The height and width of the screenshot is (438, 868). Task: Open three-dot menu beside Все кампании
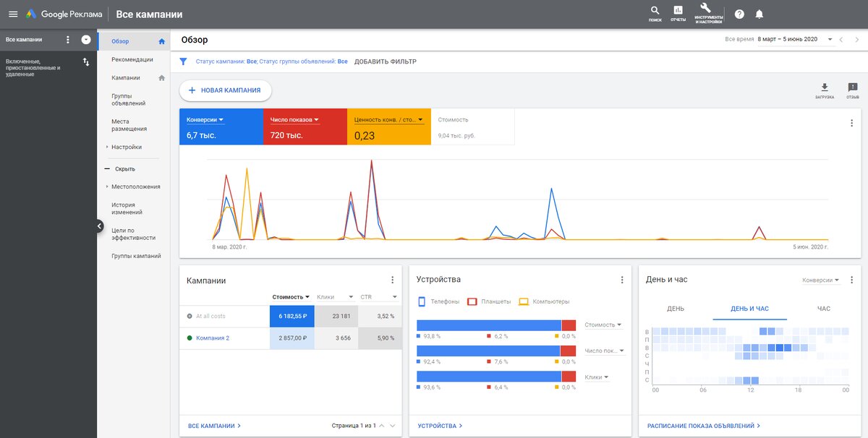coord(68,40)
